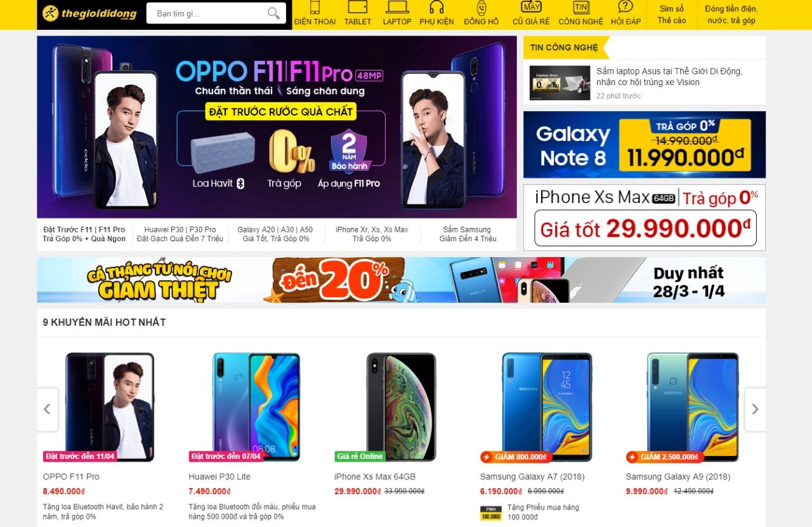Select the Laptop category icon
This screenshot has height=527, width=812.
[x=397, y=7]
